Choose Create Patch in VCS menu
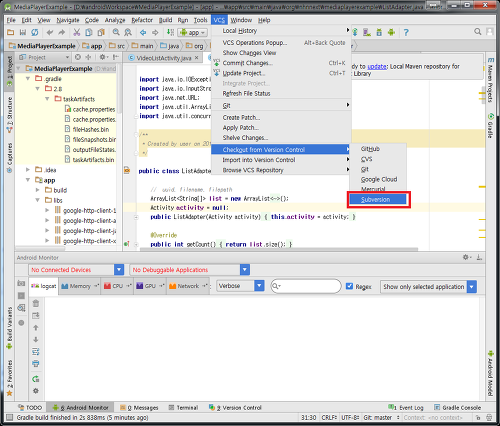The height and width of the screenshot is (426, 500). [281, 117]
